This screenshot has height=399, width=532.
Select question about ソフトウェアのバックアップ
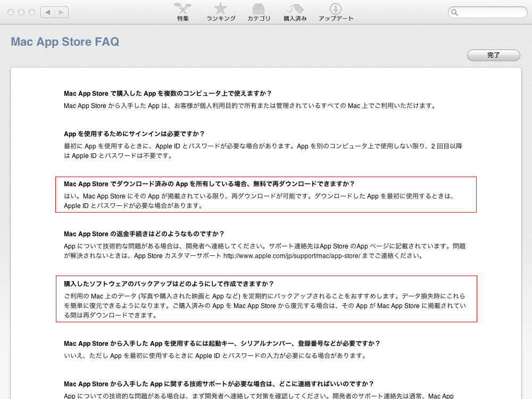coord(169,284)
